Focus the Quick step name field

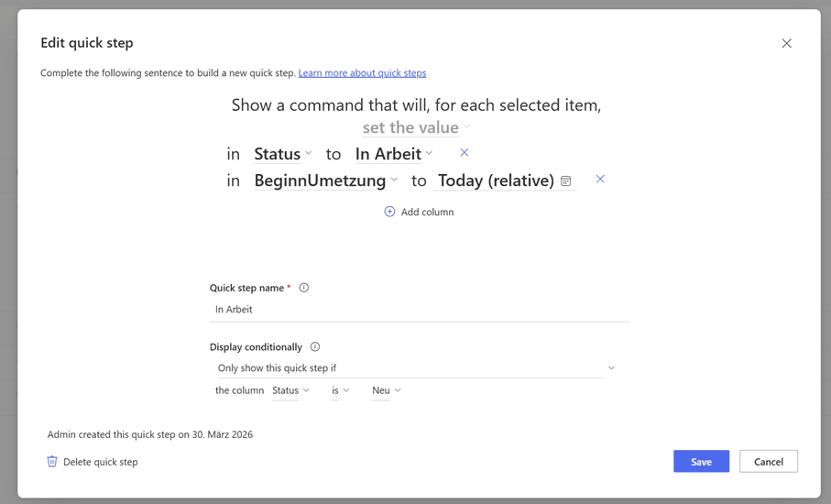pyautogui.click(x=419, y=310)
